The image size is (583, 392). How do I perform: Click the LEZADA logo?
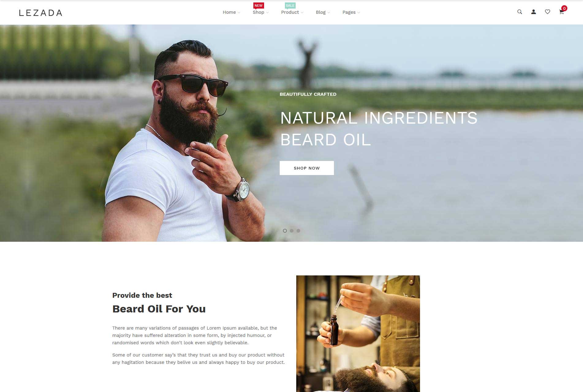coord(40,13)
